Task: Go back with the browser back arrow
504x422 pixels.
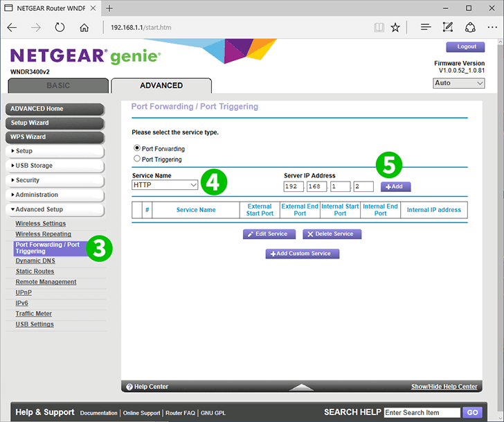Action: 12,28
